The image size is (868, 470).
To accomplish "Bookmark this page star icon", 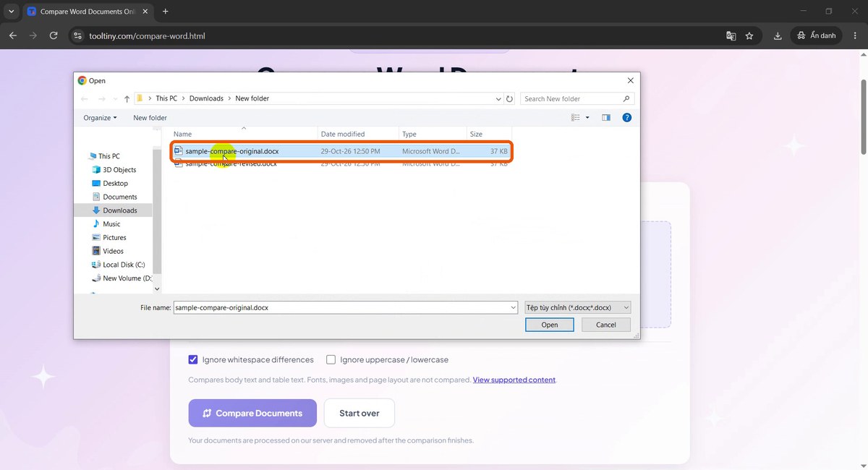I will (749, 35).
